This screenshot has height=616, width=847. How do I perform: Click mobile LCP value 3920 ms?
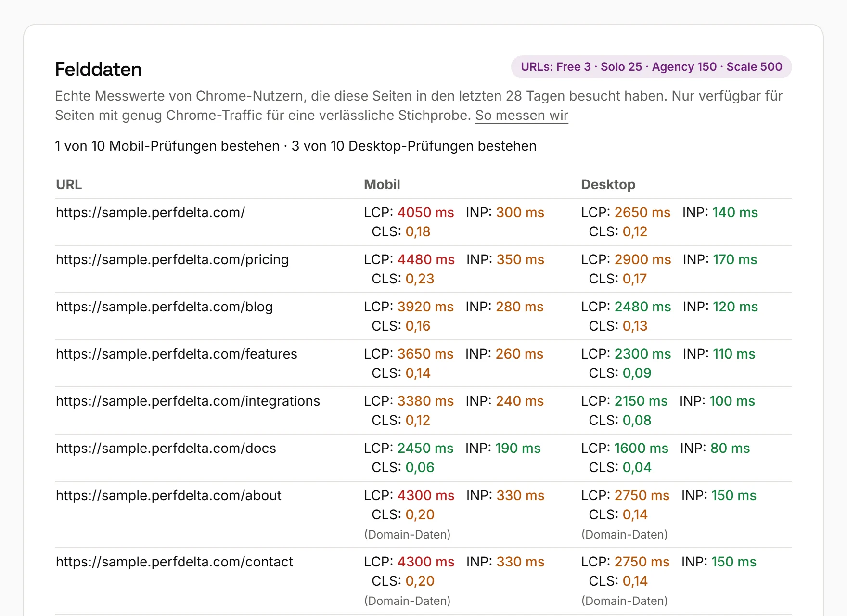[x=425, y=307]
